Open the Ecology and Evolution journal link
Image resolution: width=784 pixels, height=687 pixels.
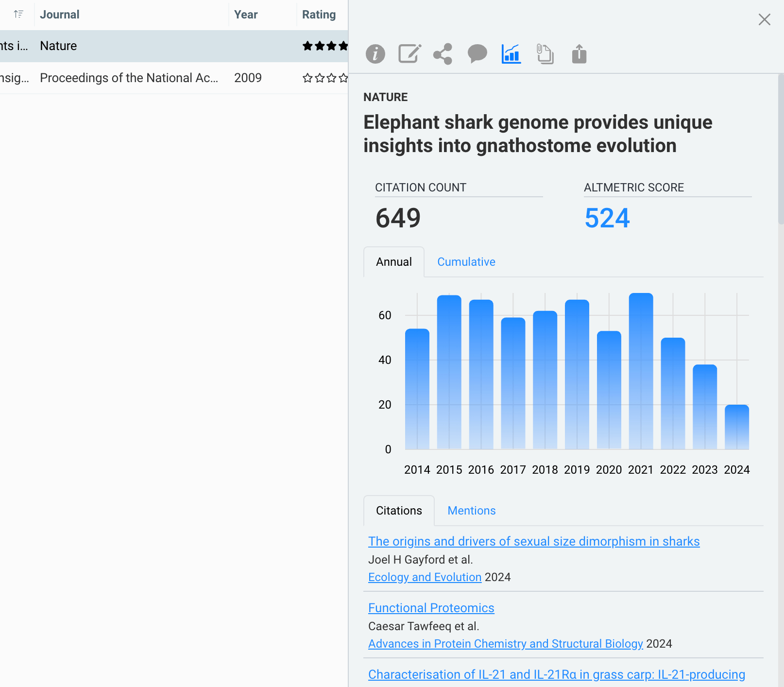pos(425,577)
